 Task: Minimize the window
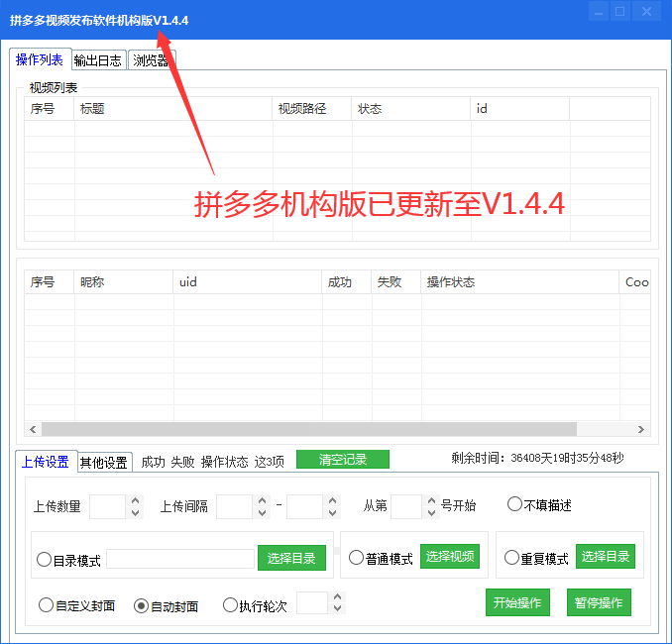tap(599, 12)
